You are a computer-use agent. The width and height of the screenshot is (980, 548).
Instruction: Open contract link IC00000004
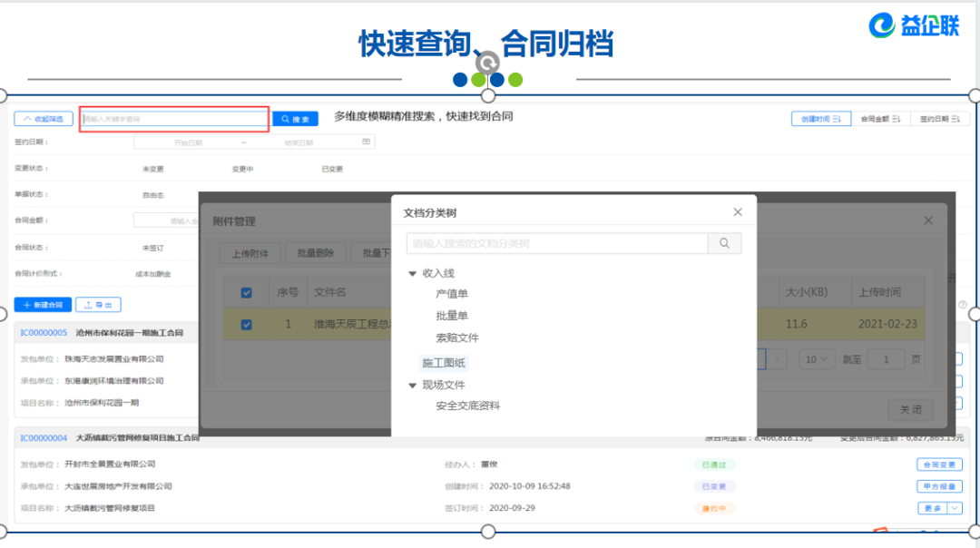point(44,438)
